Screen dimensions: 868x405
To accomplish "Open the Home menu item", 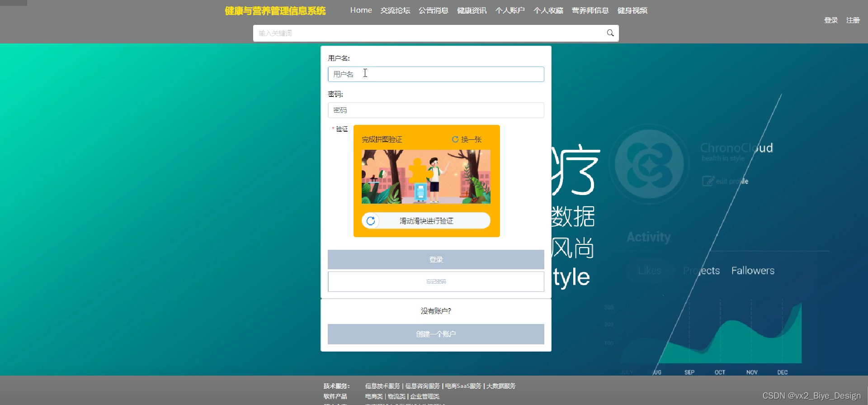I will (361, 10).
